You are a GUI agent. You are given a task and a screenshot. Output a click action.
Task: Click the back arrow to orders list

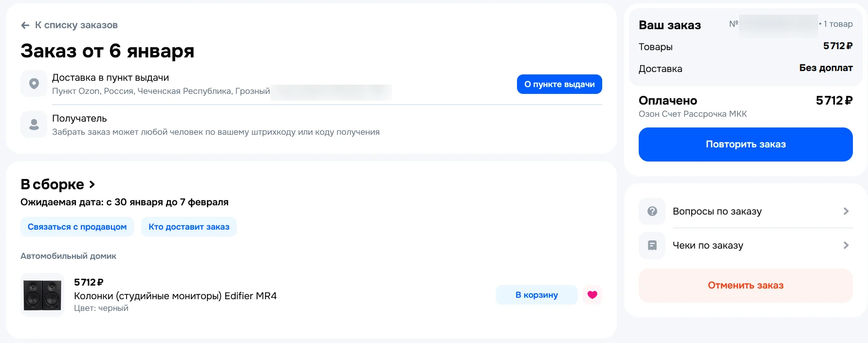[x=25, y=25]
